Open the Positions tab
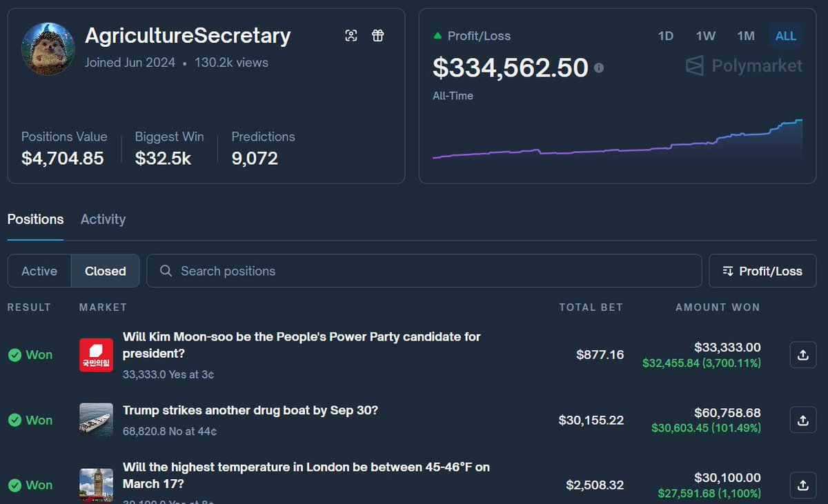Image resolution: width=828 pixels, height=504 pixels. click(35, 219)
